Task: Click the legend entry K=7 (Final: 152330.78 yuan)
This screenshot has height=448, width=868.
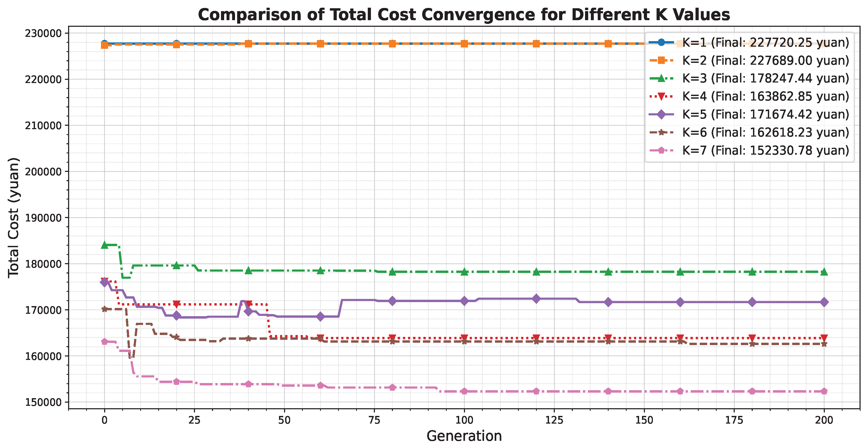Action: click(749, 150)
